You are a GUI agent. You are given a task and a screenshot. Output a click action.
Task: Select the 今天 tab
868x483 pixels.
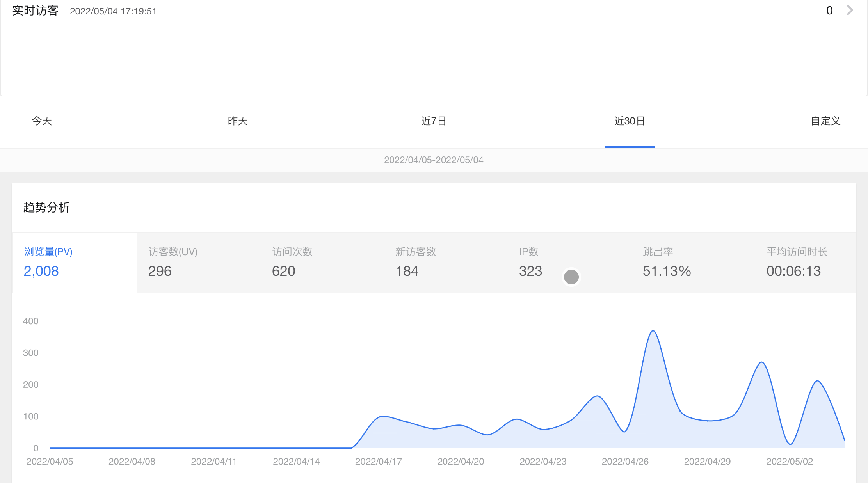42,121
